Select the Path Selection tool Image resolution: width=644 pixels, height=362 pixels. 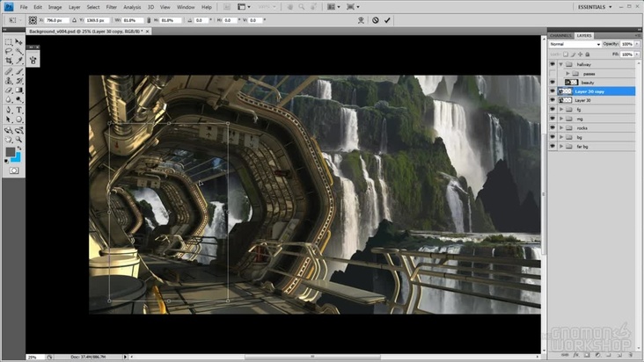(x=9, y=119)
